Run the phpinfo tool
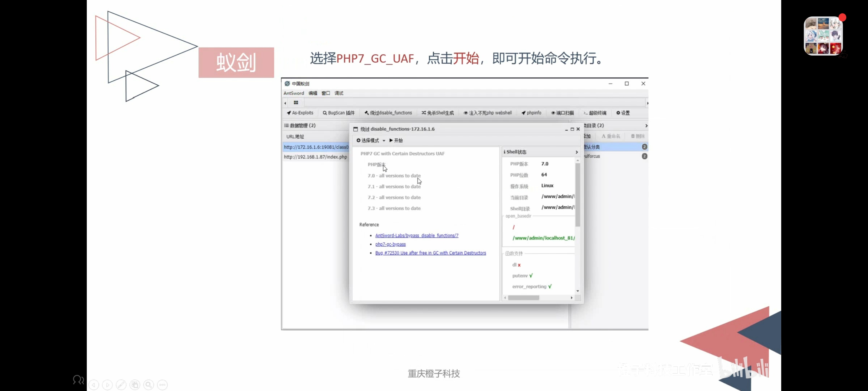 pos(531,113)
